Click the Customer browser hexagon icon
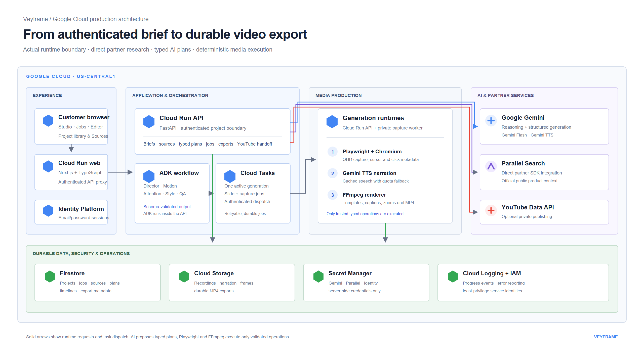The width and height of the screenshot is (644, 362). 48,121
